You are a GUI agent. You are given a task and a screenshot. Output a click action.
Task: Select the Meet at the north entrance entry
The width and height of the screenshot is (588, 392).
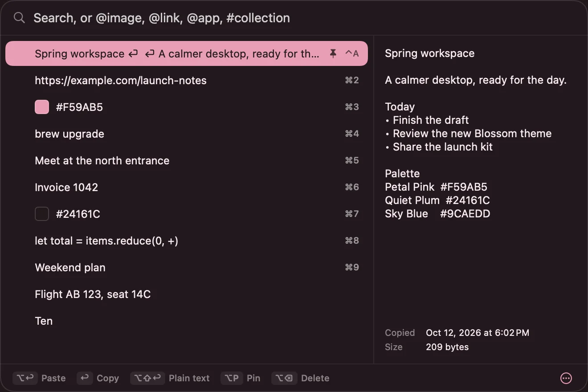[x=187, y=160]
